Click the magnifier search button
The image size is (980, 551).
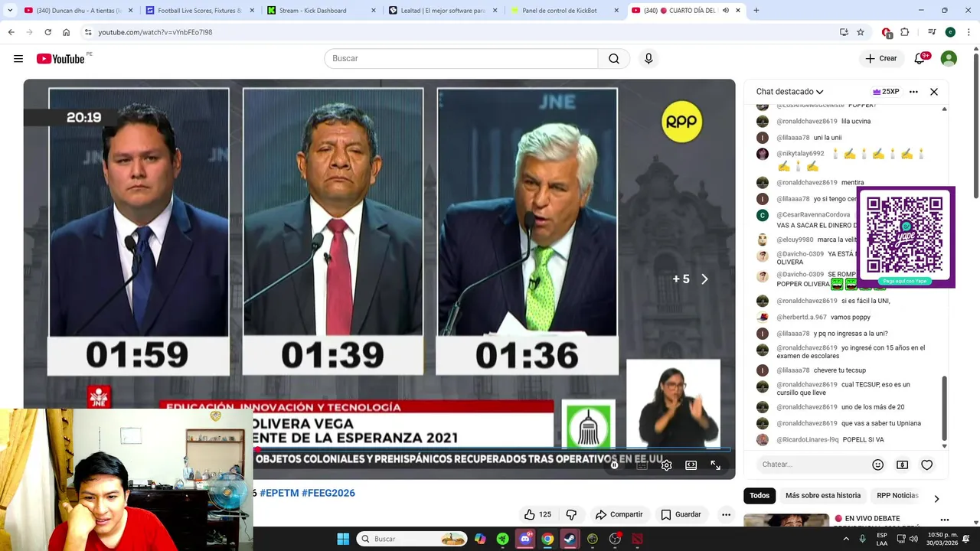[x=614, y=59]
